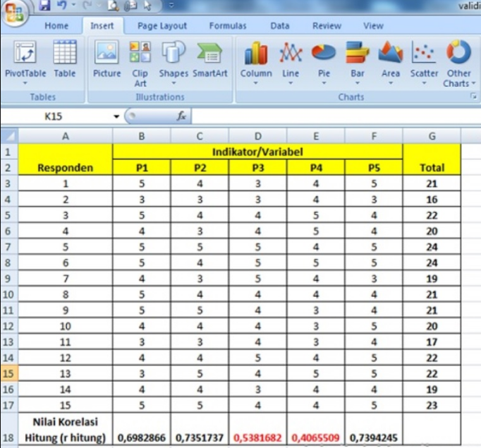481x448 pixels.
Task: Open the View tab
Action: pos(373,26)
